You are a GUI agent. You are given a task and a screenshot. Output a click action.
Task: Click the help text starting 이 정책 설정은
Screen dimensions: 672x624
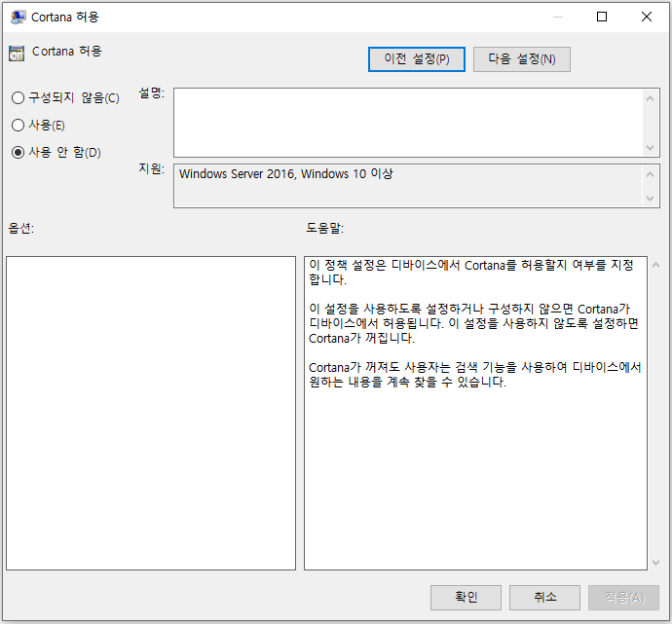click(x=471, y=273)
